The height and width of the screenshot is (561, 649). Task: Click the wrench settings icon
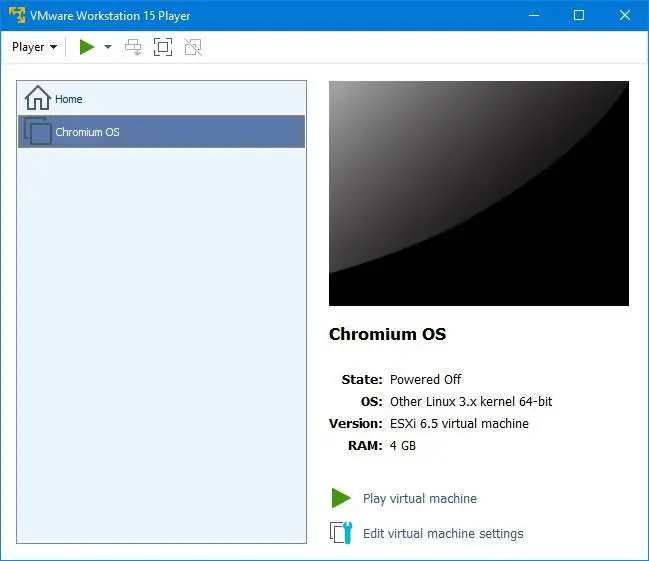341,532
